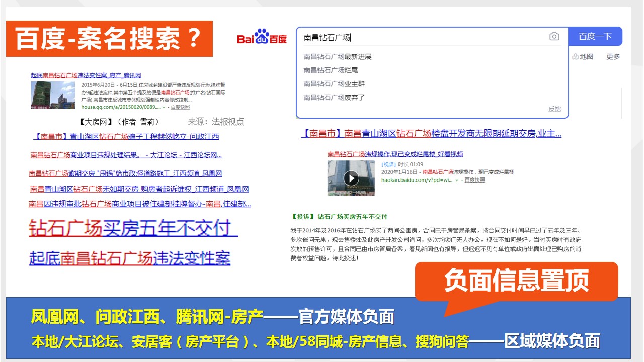
Task: Open the 更多 tab
Action: click(613, 57)
